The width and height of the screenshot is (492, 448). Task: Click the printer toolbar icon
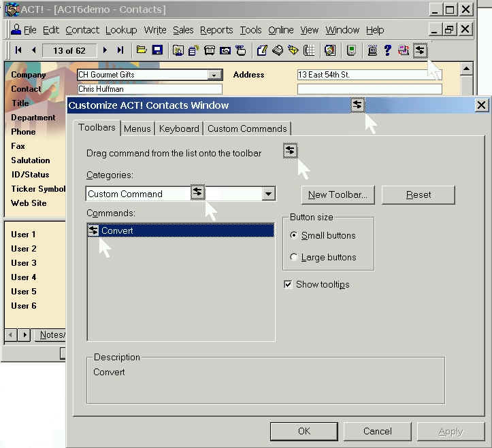point(278,50)
